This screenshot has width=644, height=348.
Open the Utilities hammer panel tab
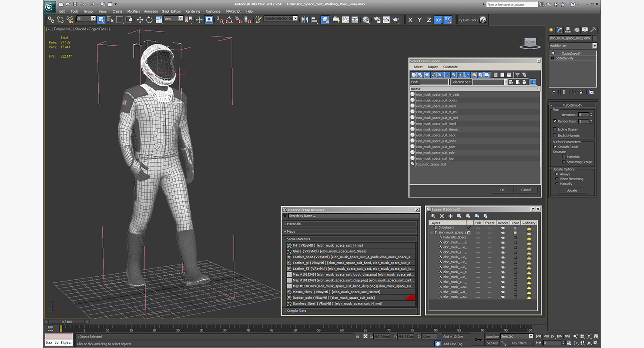[593, 30]
